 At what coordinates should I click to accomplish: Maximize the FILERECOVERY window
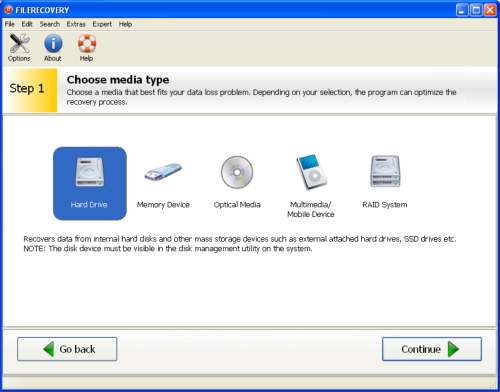pyautogui.click(x=476, y=10)
